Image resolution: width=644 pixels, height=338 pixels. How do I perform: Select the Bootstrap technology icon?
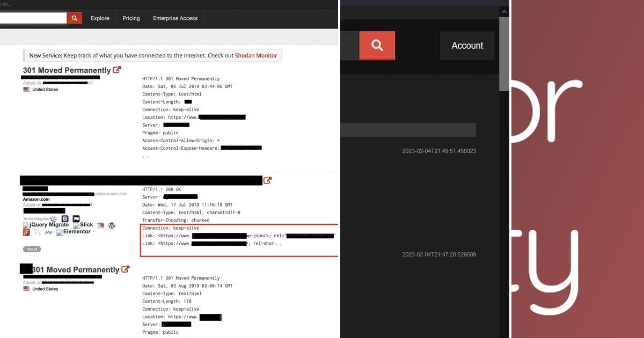point(65,218)
